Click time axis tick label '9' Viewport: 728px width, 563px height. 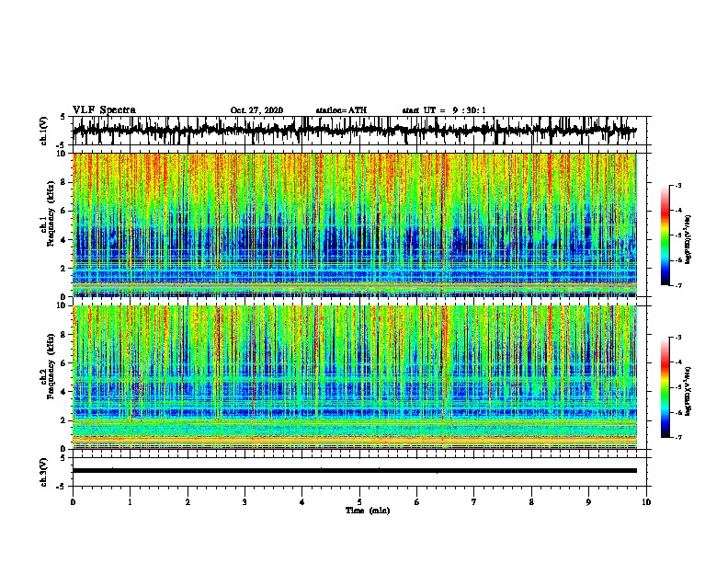click(x=588, y=501)
